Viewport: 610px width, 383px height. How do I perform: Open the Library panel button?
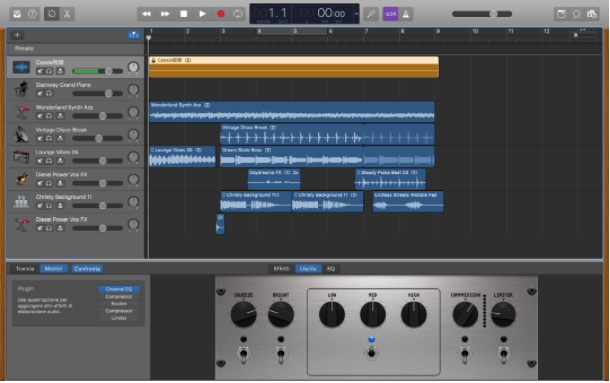[x=17, y=14]
